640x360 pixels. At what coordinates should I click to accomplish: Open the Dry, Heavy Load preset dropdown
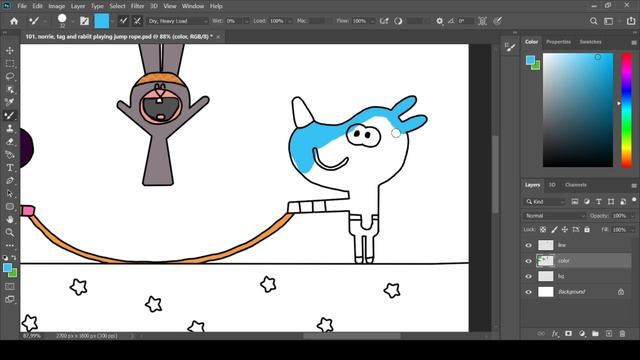pyautogui.click(x=177, y=21)
